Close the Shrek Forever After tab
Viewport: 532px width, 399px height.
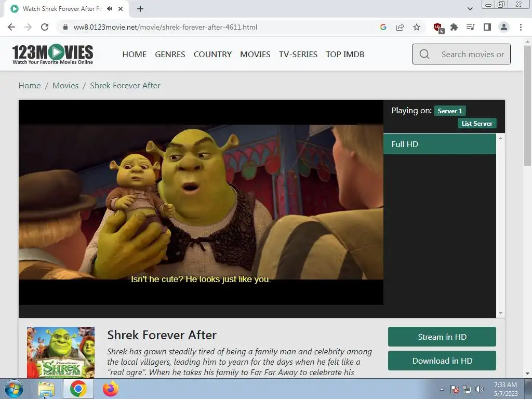point(121,9)
